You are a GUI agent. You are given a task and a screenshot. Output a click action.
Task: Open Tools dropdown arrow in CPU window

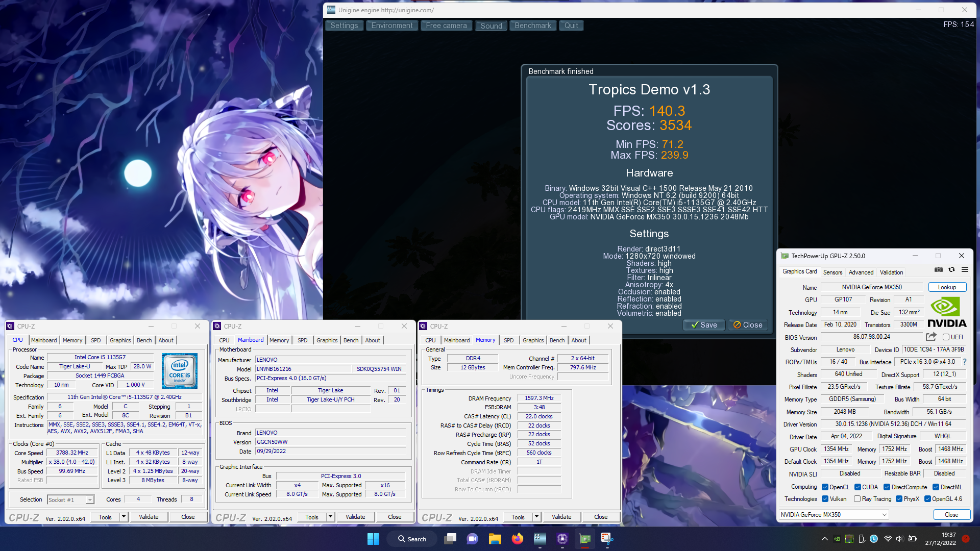click(123, 517)
